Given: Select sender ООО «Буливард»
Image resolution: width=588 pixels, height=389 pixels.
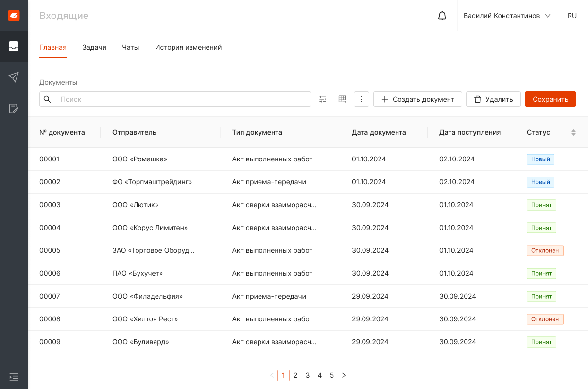Looking at the screenshot, I should point(140,342).
